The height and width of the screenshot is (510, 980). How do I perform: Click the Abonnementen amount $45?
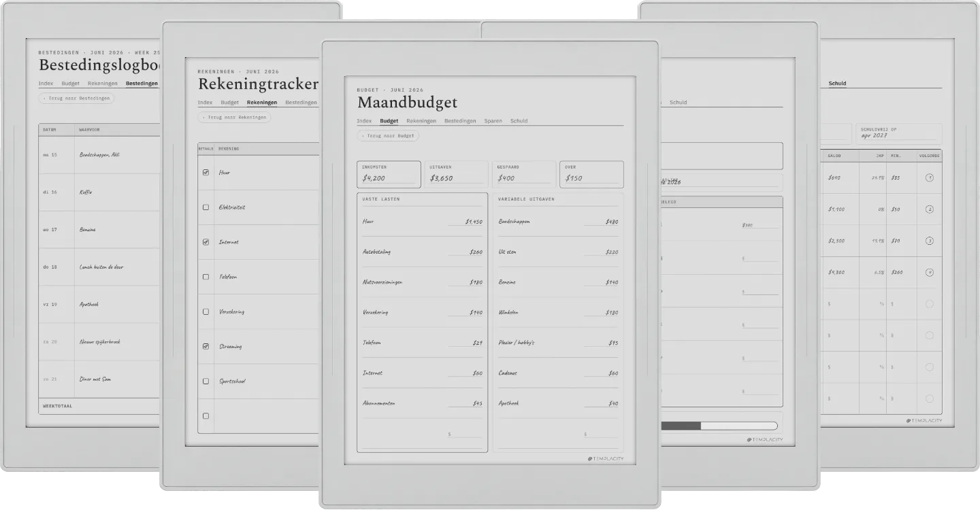click(478, 404)
